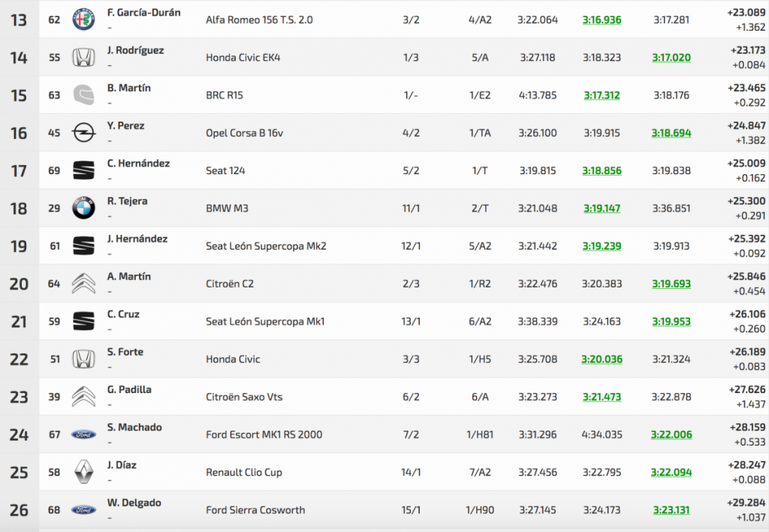The width and height of the screenshot is (769, 532).
Task: Open the 3:23.131 time in the last row
Action: (x=671, y=510)
